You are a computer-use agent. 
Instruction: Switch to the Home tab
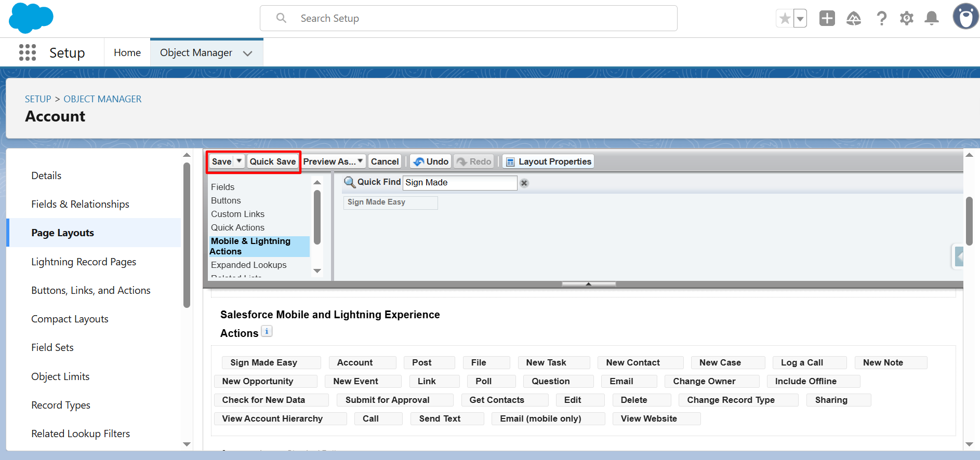pyautogui.click(x=127, y=52)
